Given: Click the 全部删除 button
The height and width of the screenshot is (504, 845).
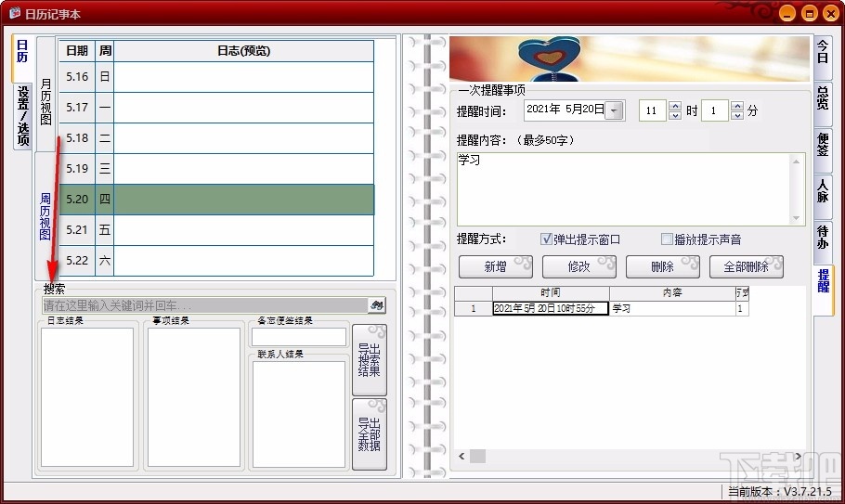Looking at the screenshot, I should pos(746,266).
